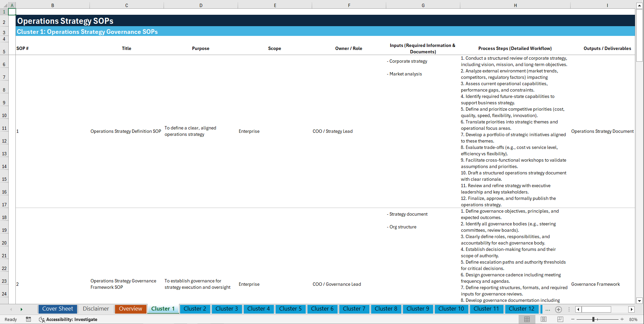Click the 'Owner / Role' heading cell
The image size is (644, 324).
(x=349, y=48)
